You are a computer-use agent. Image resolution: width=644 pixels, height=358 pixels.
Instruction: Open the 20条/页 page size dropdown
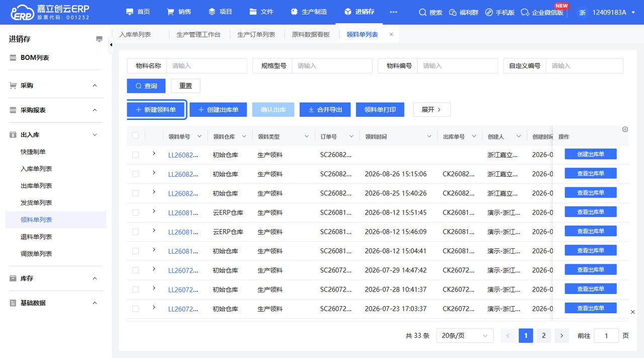(x=465, y=336)
